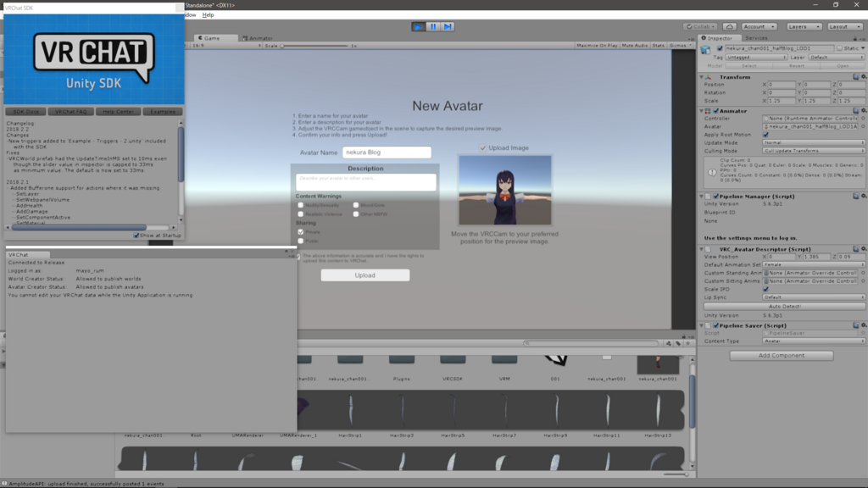Screen dimensions: 868x488
Task: Toggle Realistic Violence content warning checkbox
Action: [301, 214]
